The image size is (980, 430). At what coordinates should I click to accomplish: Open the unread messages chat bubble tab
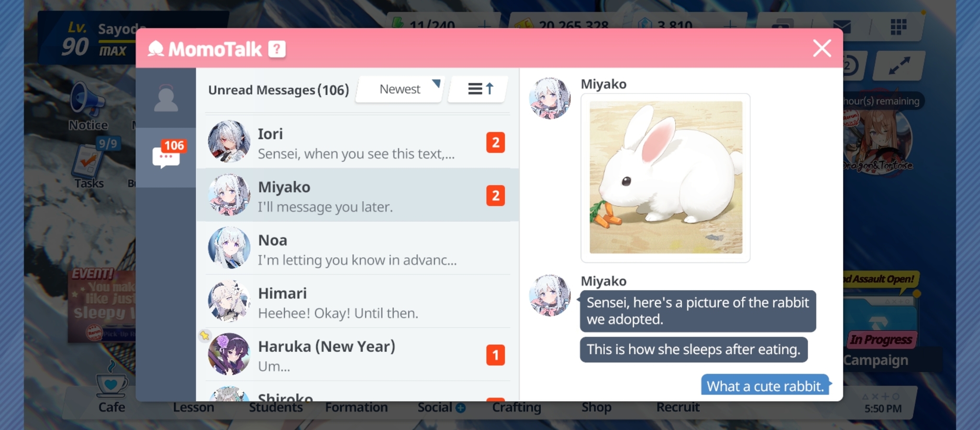166,157
